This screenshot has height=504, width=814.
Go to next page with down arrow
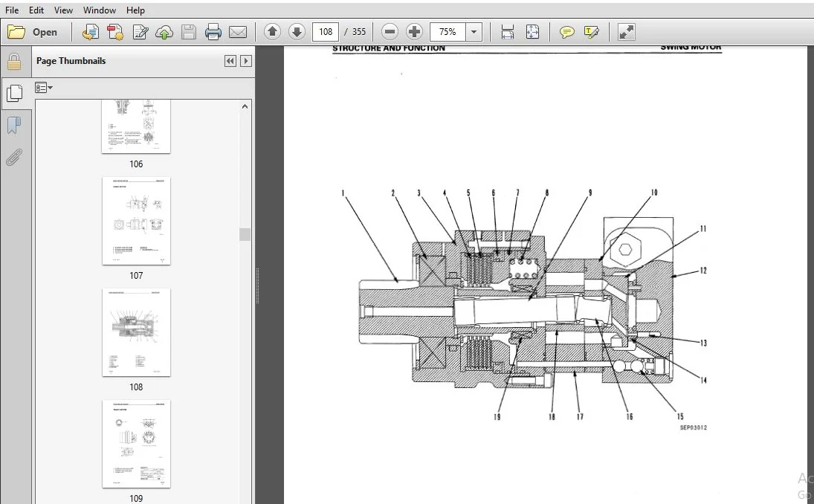(297, 32)
